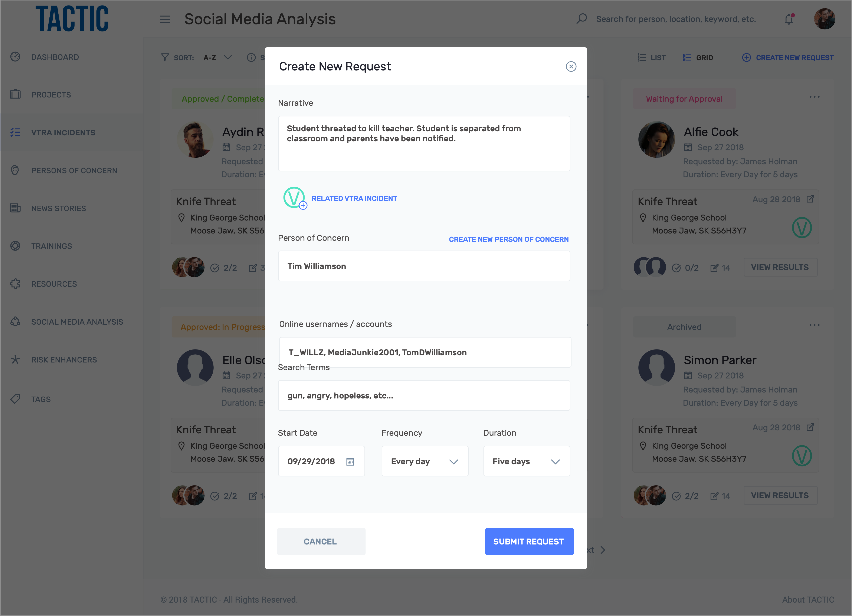Open the user profile avatar
The image size is (852, 616).
pyautogui.click(x=825, y=19)
